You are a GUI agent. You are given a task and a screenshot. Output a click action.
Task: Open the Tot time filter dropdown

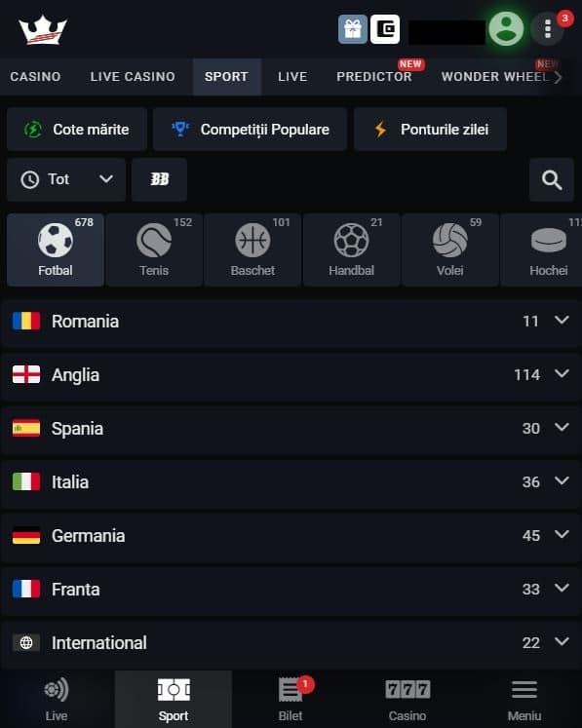click(66, 179)
